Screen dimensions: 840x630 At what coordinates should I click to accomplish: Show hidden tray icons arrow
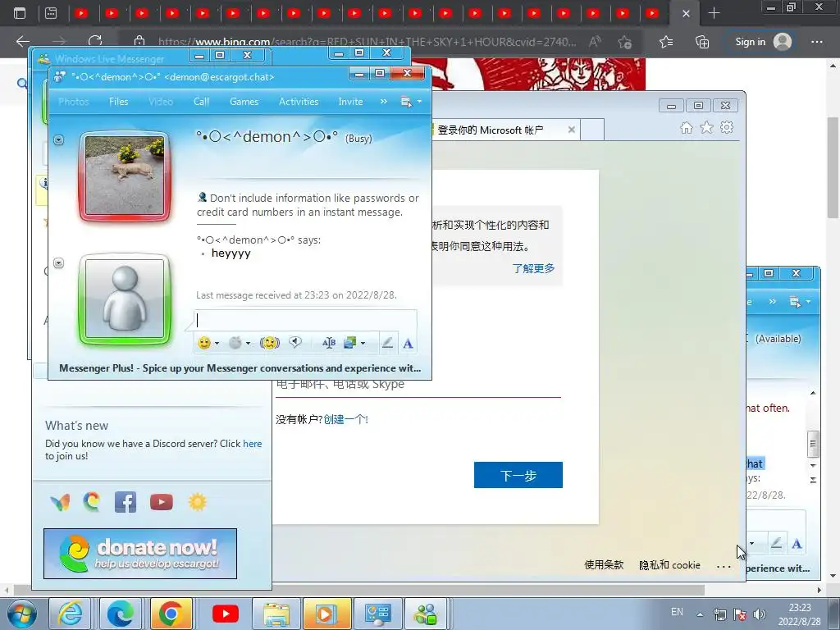pyautogui.click(x=700, y=614)
